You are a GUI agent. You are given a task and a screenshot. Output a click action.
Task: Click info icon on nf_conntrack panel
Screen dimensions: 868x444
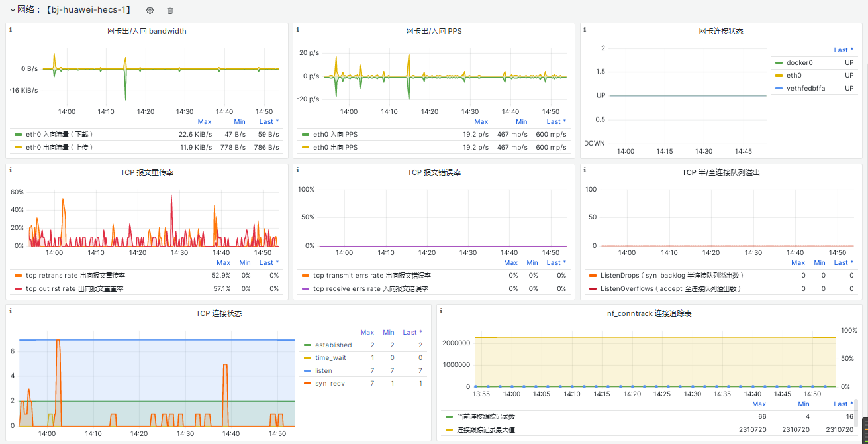click(442, 311)
